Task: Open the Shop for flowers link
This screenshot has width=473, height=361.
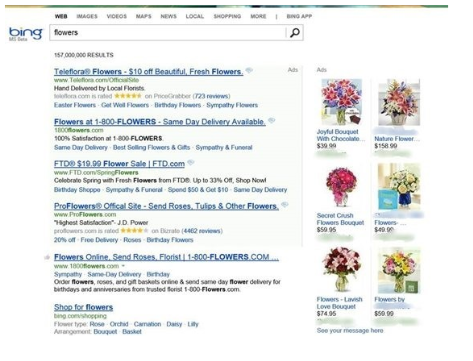Action: click(83, 307)
